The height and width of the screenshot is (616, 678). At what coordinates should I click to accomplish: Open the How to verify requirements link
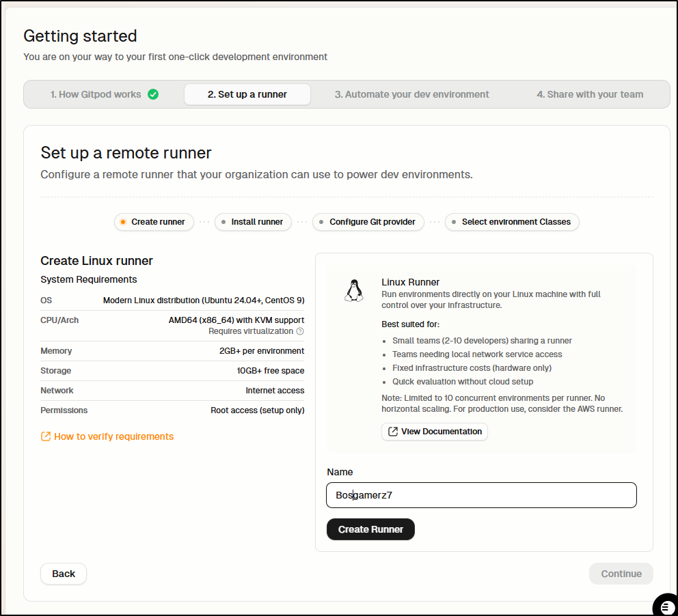[107, 436]
